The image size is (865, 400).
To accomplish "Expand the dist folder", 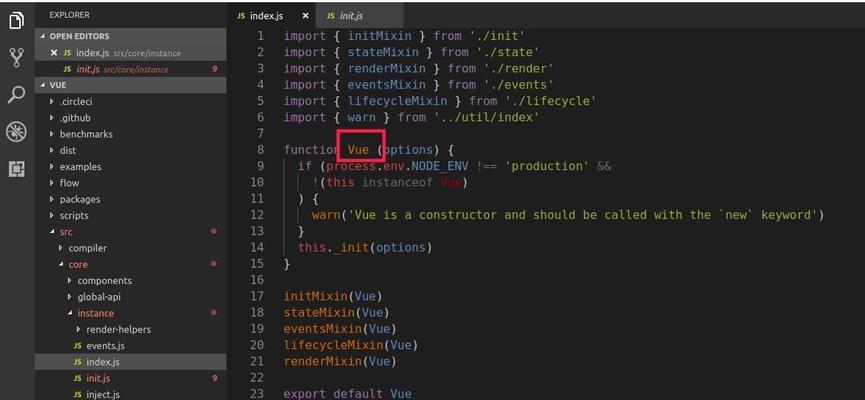I will (68, 150).
